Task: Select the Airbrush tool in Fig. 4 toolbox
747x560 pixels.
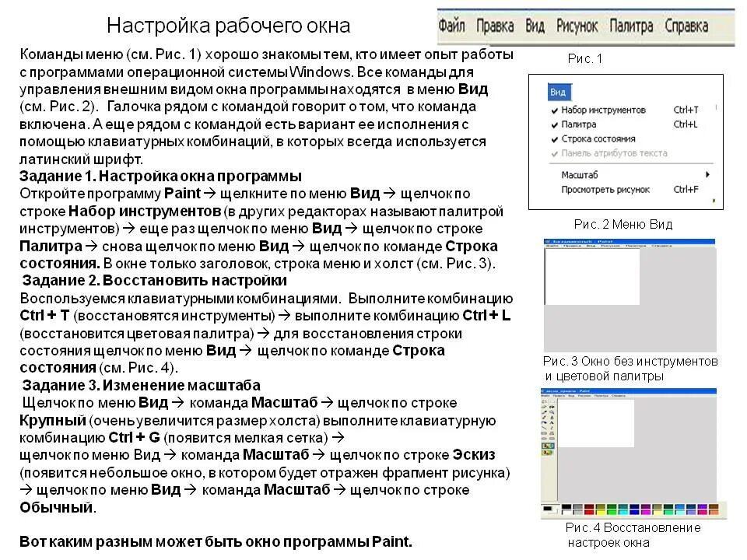Action: coord(544,423)
